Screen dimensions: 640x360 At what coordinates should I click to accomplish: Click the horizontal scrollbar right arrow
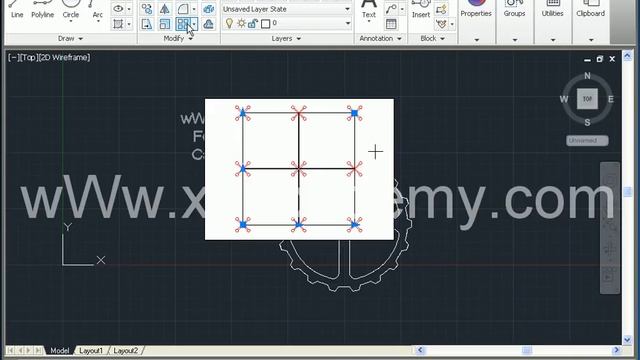[616, 350]
